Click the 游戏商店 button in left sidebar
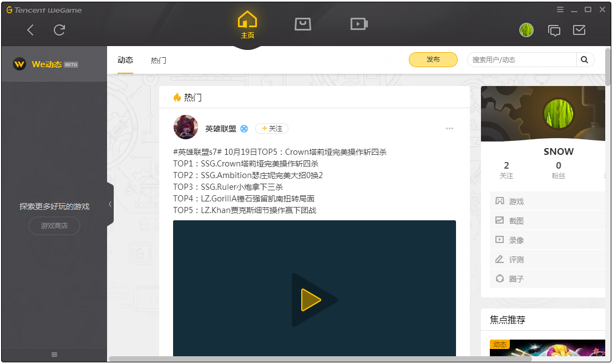This screenshot has width=613, height=364. [54, 226]
